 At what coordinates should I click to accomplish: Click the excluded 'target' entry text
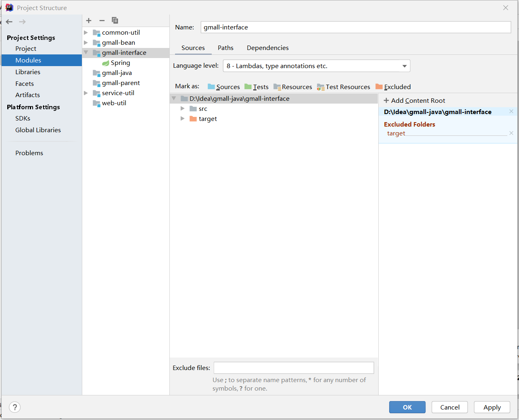[396, 133]
